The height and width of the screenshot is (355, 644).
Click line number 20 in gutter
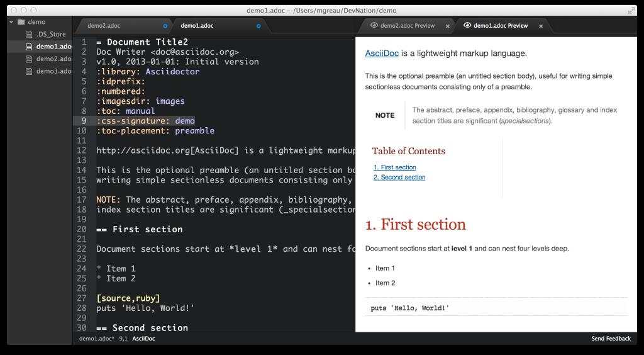(82, 229)
